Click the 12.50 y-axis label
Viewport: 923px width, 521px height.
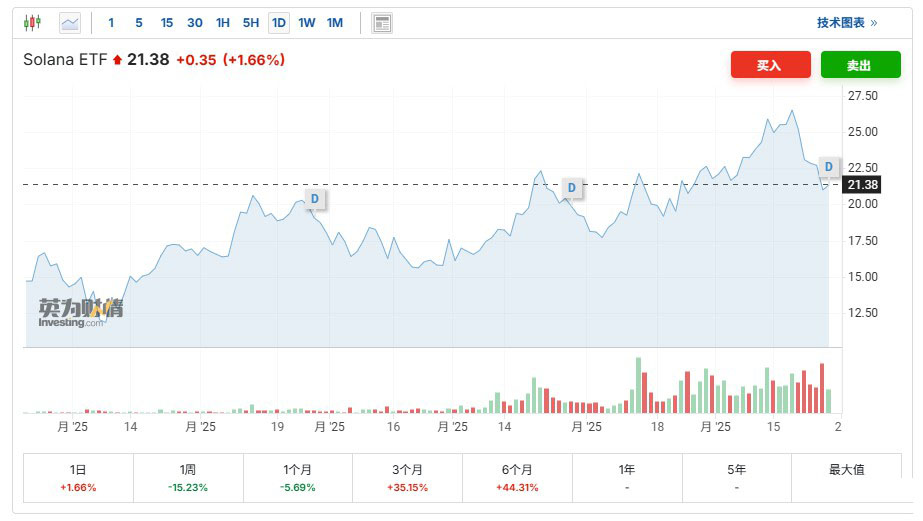862,313
